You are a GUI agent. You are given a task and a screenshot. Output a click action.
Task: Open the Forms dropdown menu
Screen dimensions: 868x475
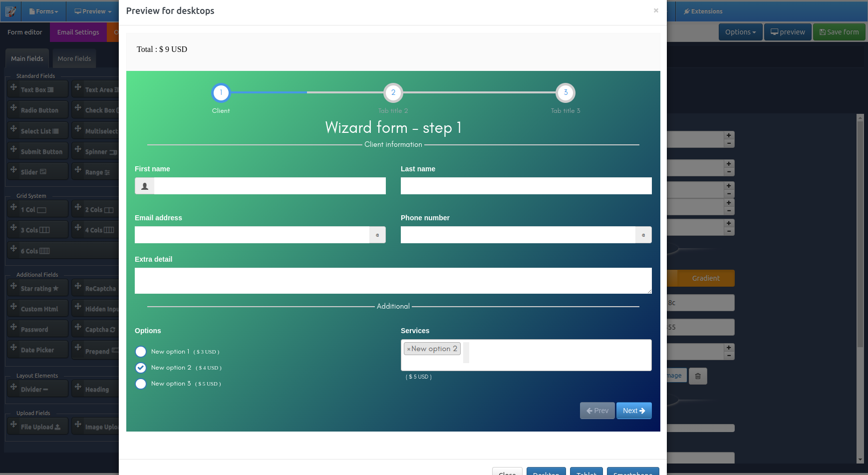tap(44, 11)
